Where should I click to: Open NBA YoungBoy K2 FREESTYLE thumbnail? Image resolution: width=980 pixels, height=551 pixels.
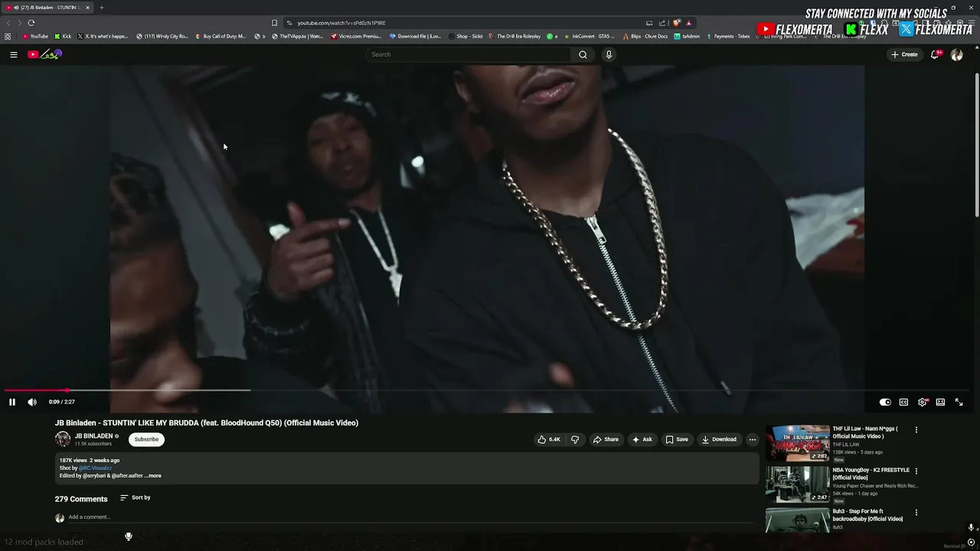797,484
